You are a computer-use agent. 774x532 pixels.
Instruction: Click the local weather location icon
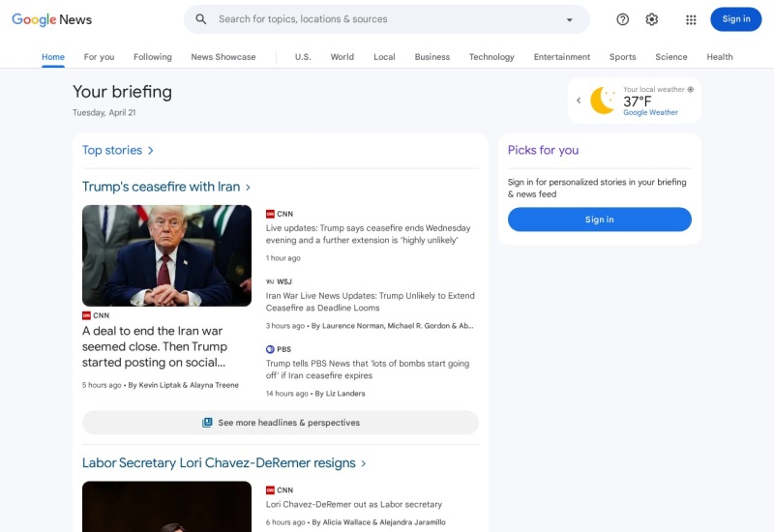tap(690, 89)
